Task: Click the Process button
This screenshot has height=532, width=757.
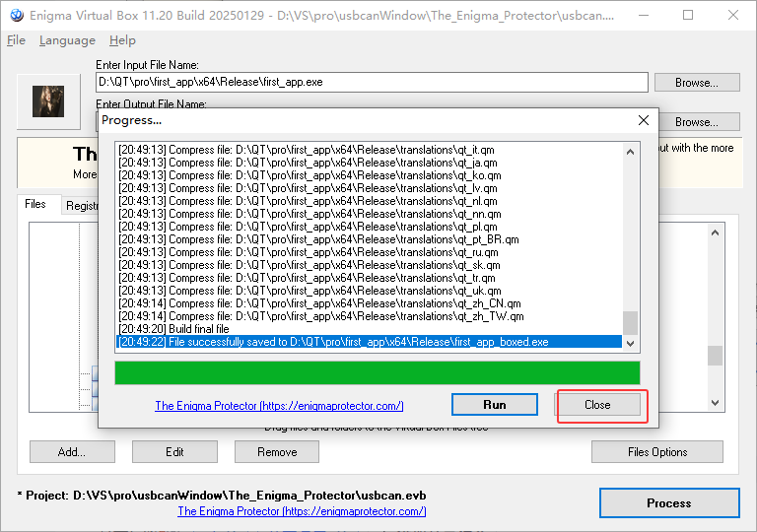Action: coord(669,503)
